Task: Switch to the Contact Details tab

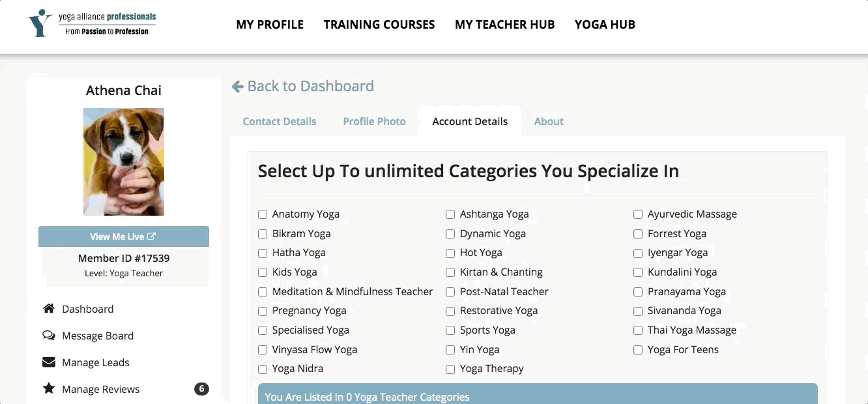Action: click(280, 121)
